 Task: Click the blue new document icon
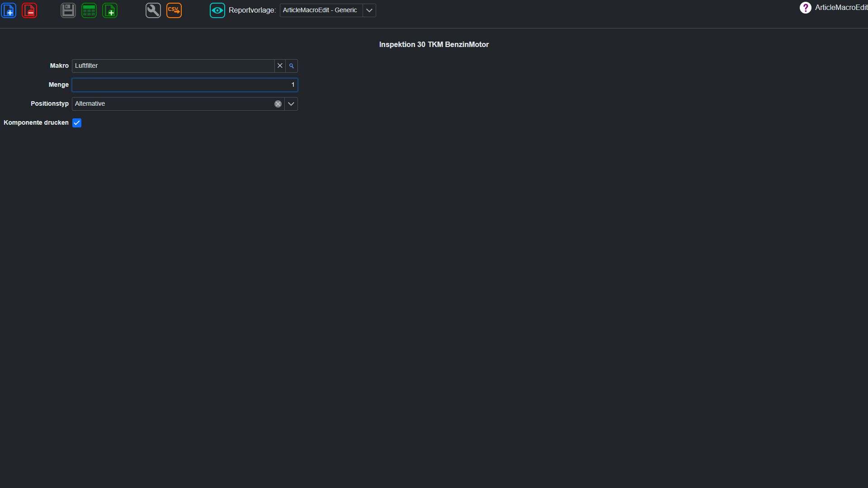point(9,10)
